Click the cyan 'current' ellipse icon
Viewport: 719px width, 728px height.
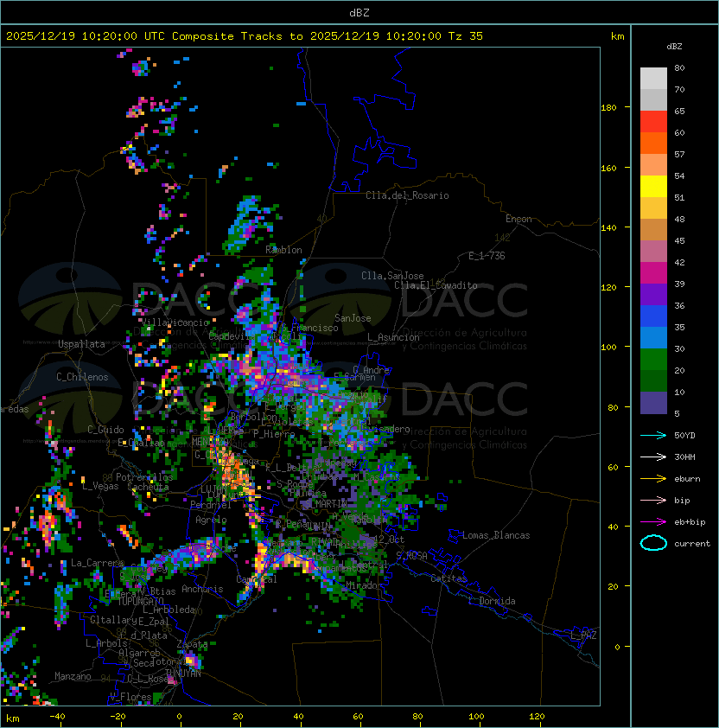[653, 543]
